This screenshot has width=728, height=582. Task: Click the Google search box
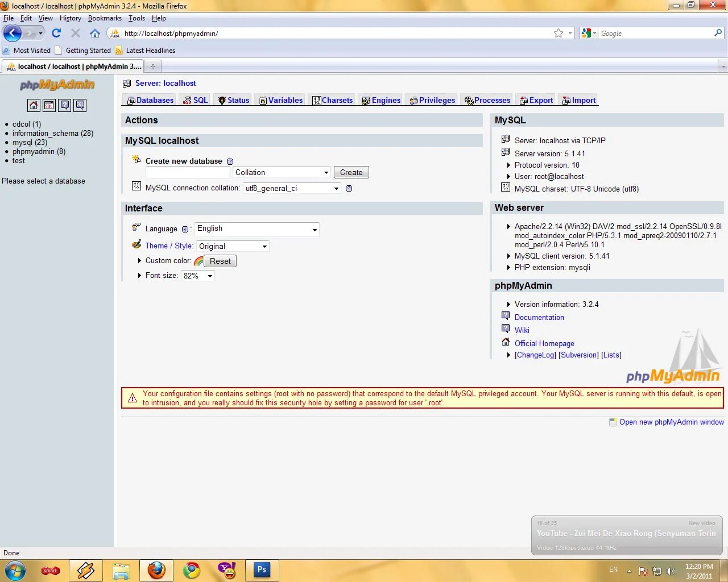tap(656, 33)
